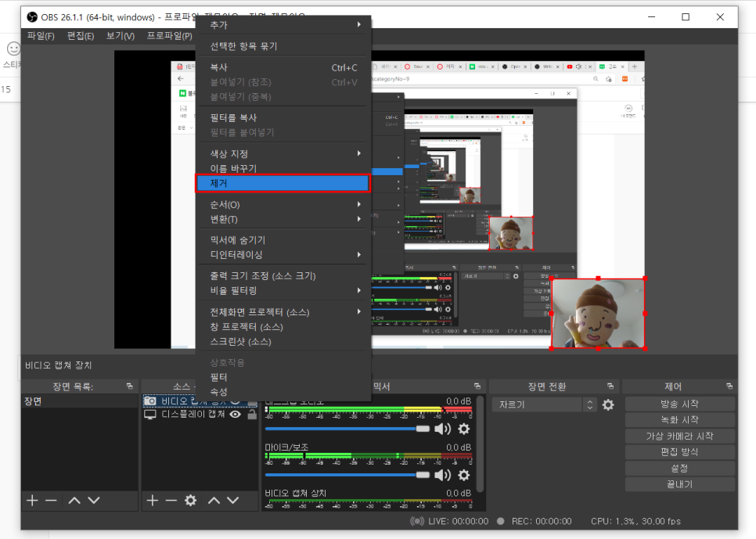
Task: Mute the desktop audio speaker icon
Action: [x=442, y=429]
